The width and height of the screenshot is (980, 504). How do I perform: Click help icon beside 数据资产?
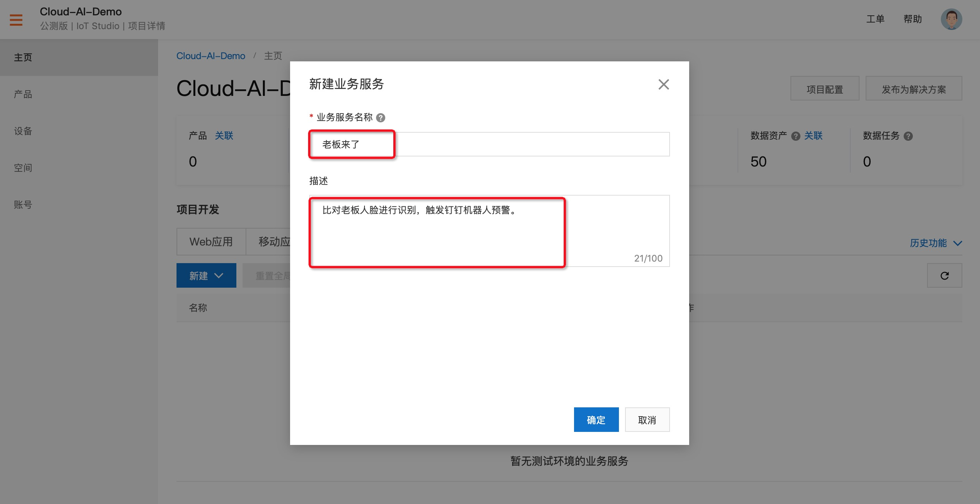pos(796,136)
